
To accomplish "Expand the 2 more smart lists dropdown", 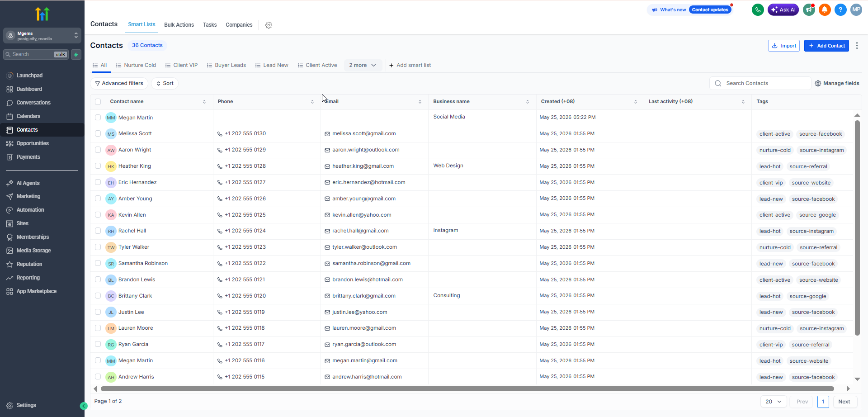I will click(x=363, y=65).
